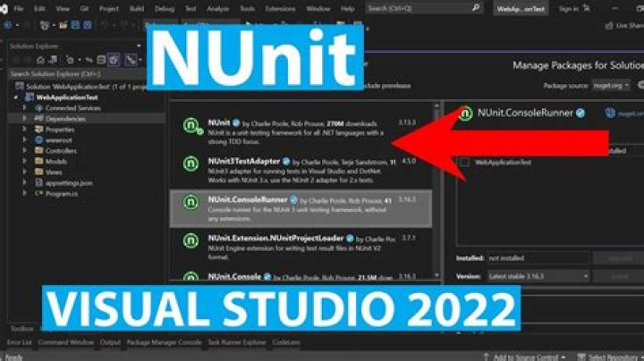Click the Pending Changes Filter icon
Screen dimensions: 644x361
click(70, 60)
